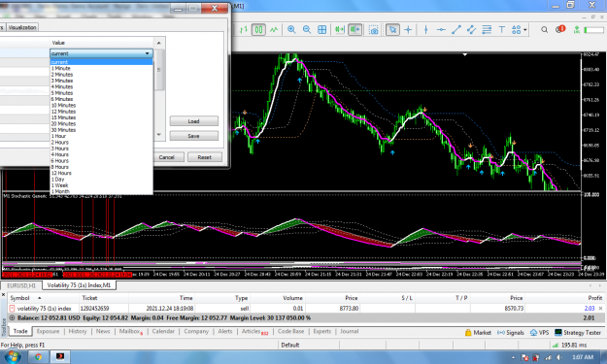Tile chart windows with grid icon

[x=321, y=30]
